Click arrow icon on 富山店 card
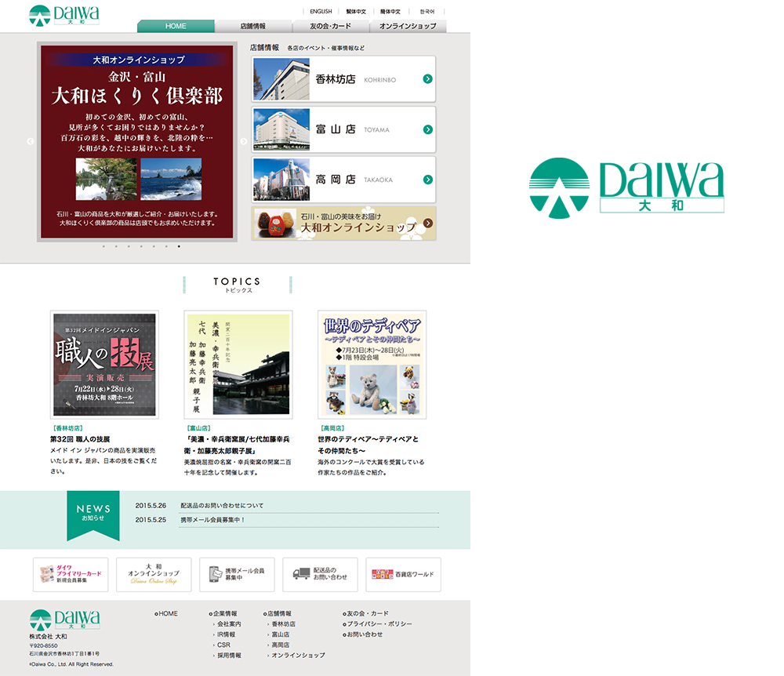 (x=427, y=129)
